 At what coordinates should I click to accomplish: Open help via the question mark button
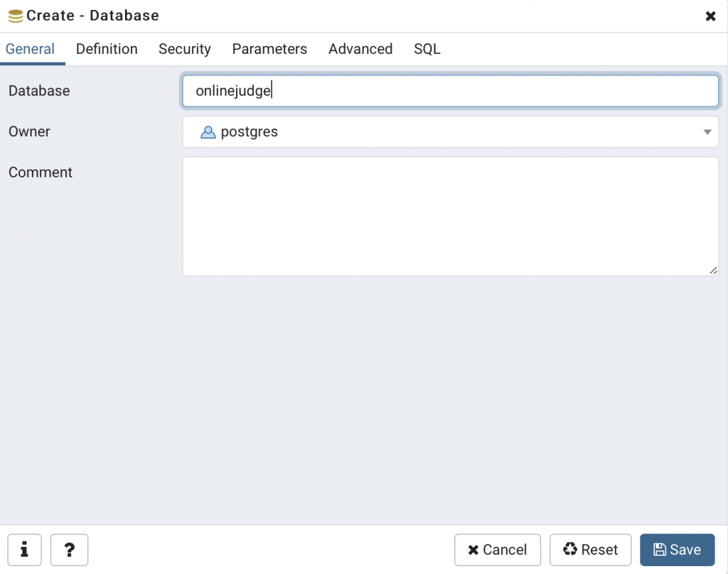tap(69, 550)
